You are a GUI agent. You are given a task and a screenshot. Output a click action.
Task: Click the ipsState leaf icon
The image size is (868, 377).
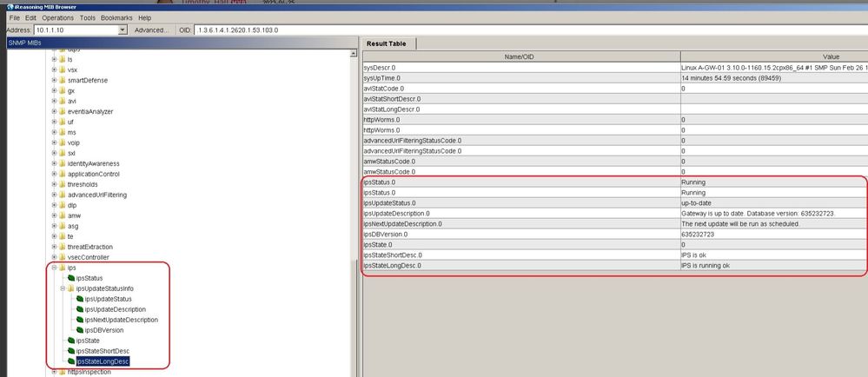tap(70, 341)
